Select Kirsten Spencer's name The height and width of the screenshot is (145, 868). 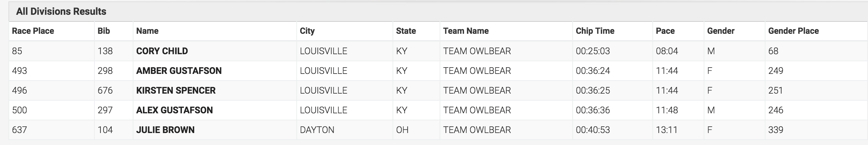pos(176,90)
